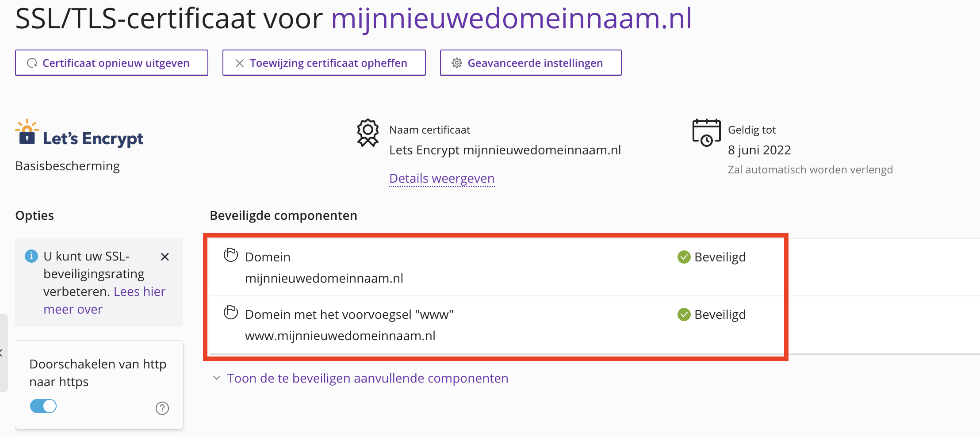Click the calendar clock expiry icon
980x437 pixels.
(x=706, y=133)
